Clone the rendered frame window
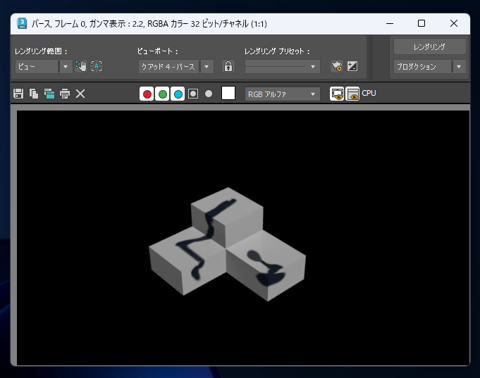The width and height of the screenshot is (480, 378). point(49,94)
